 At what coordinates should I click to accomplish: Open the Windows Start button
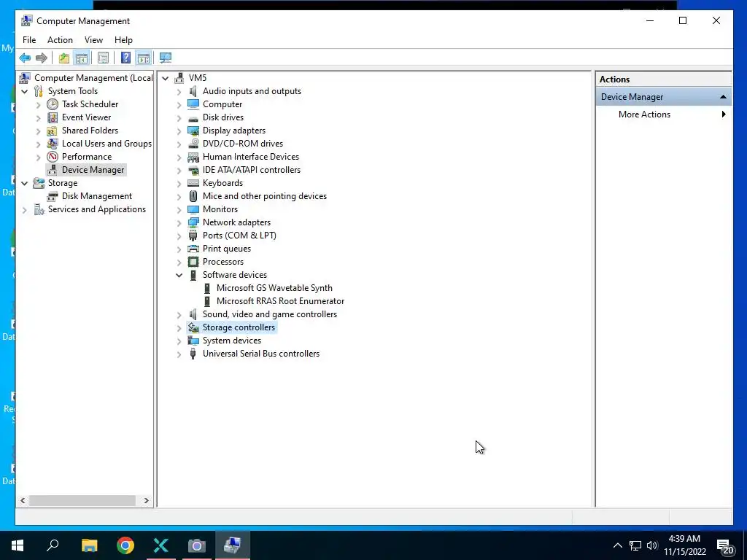pyautogui.click(x=18, y=545)
